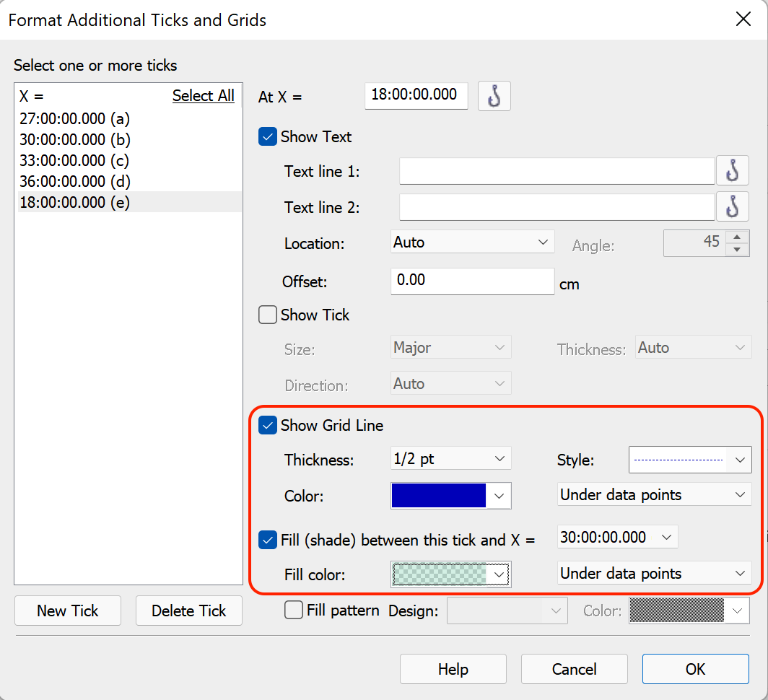Viewport: 768px width, 700px height.
Task: Open the blue grid line Color swatch
Action: click(450, 496)
